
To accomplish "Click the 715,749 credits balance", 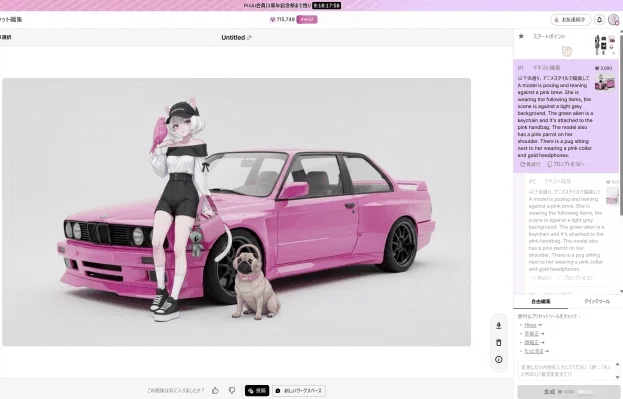I will 286,19.
